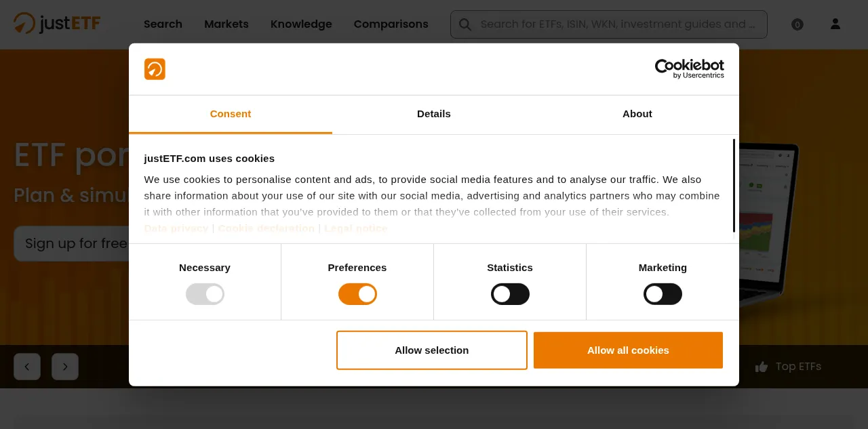Enable the Statistics cookies switch
The image size is (868, 429).
point(510,294)
